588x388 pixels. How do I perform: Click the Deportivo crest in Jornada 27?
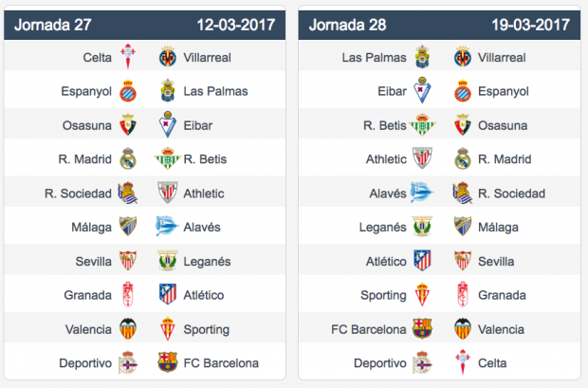point(128,362)
